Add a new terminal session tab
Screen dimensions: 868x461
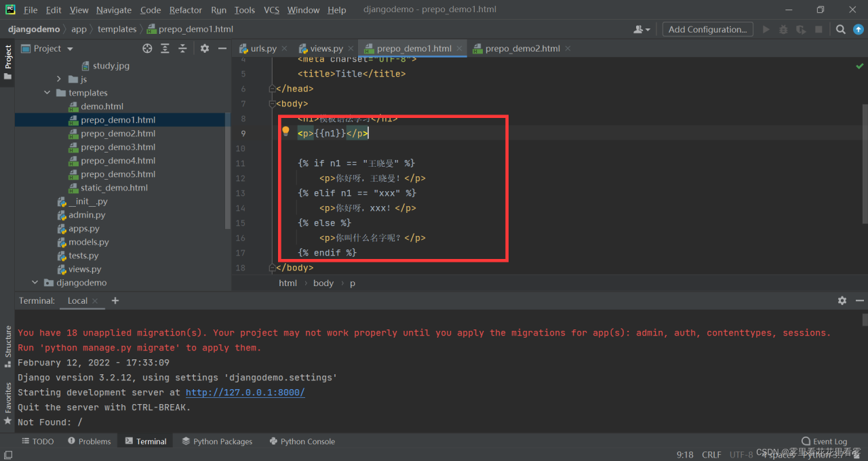point(115,300)
